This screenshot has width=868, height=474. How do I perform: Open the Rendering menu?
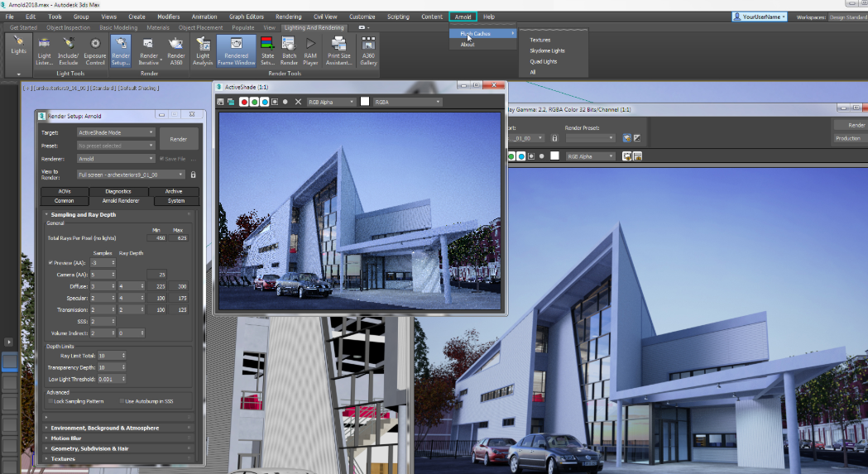[289, 17]
